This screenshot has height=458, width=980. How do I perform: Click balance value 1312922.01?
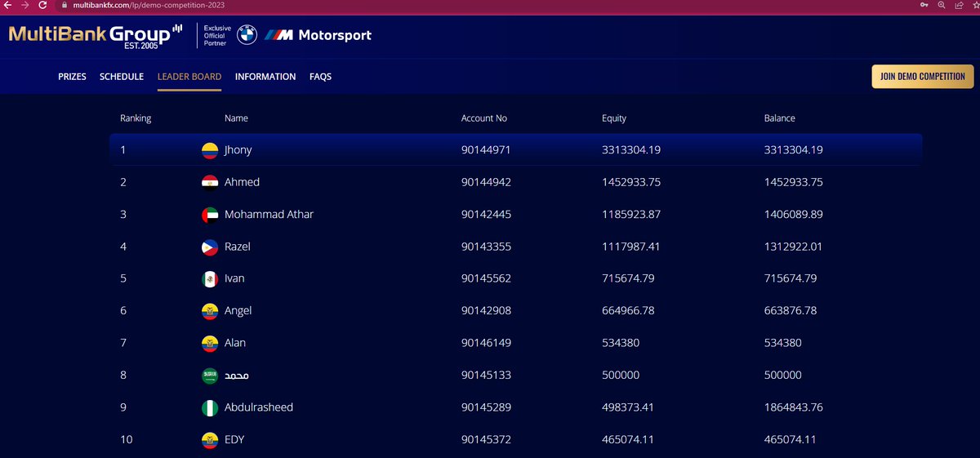tap(793, 247)
